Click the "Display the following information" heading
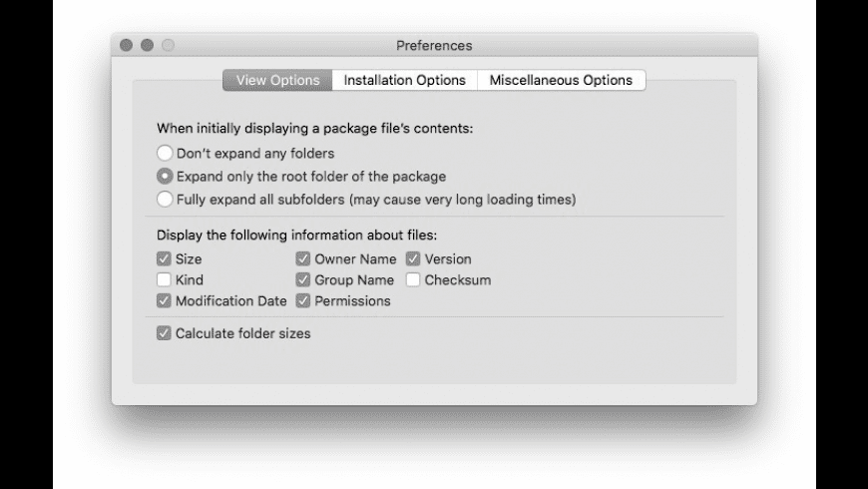 [x=296, y=236]
